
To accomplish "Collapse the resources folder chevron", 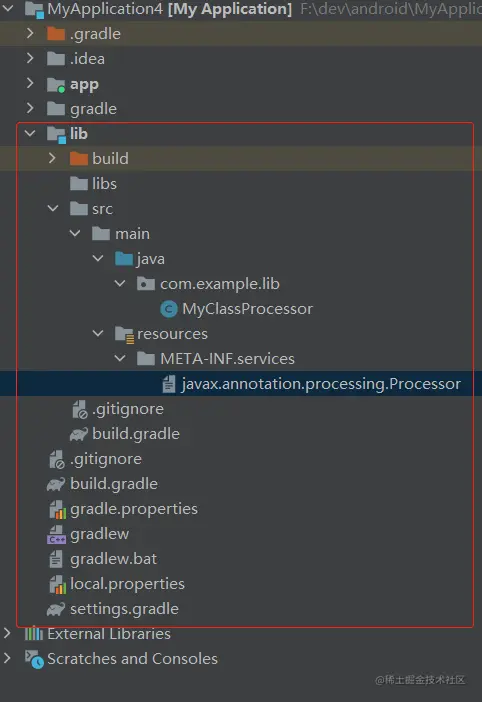I will point(98,334).
